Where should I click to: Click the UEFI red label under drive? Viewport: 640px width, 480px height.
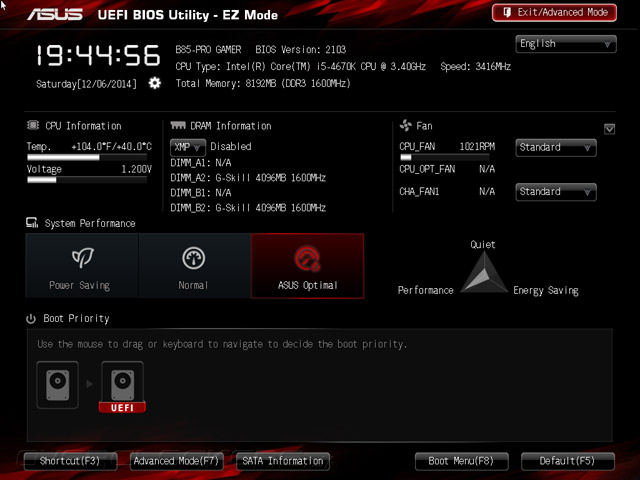(122, 408)
